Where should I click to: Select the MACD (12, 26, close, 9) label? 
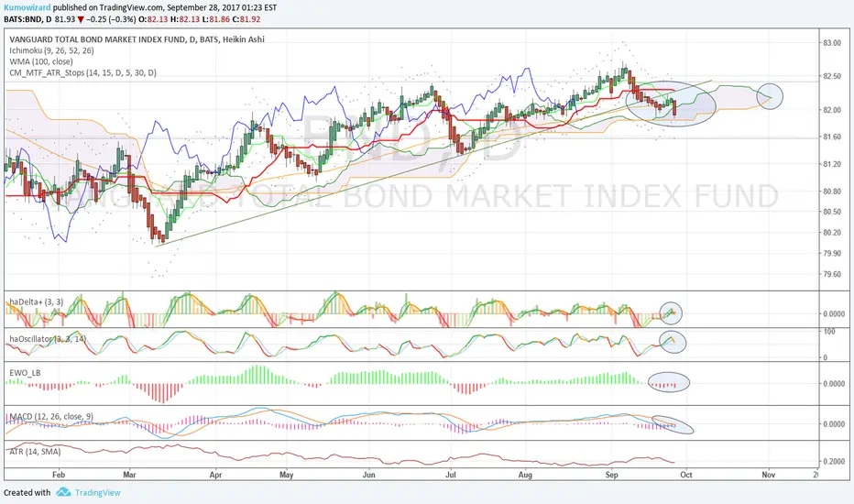click(x=51, y=417)
